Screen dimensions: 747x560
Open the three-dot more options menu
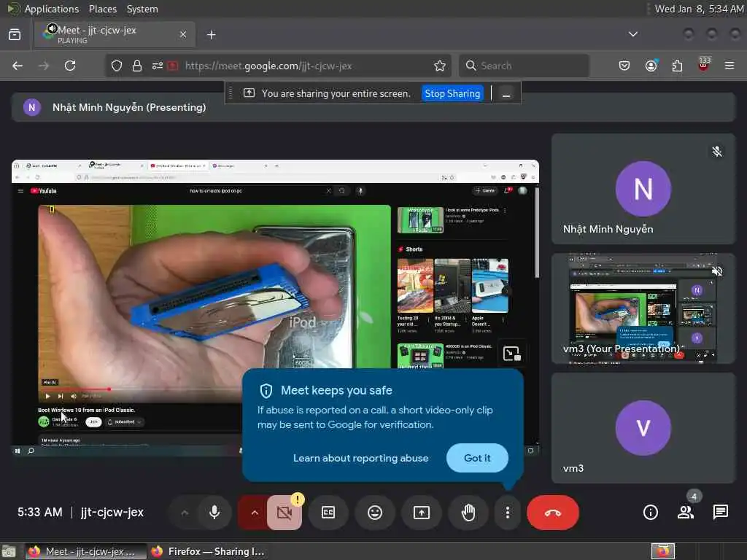508,513
